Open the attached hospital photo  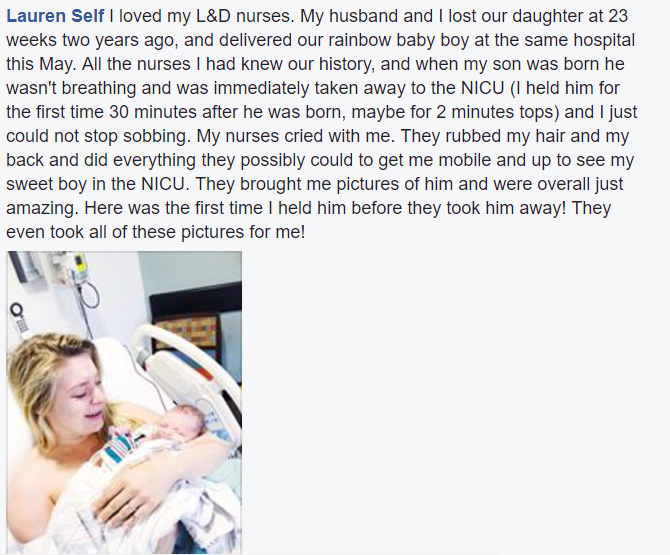pyautogui.click(x=124, y=402)
